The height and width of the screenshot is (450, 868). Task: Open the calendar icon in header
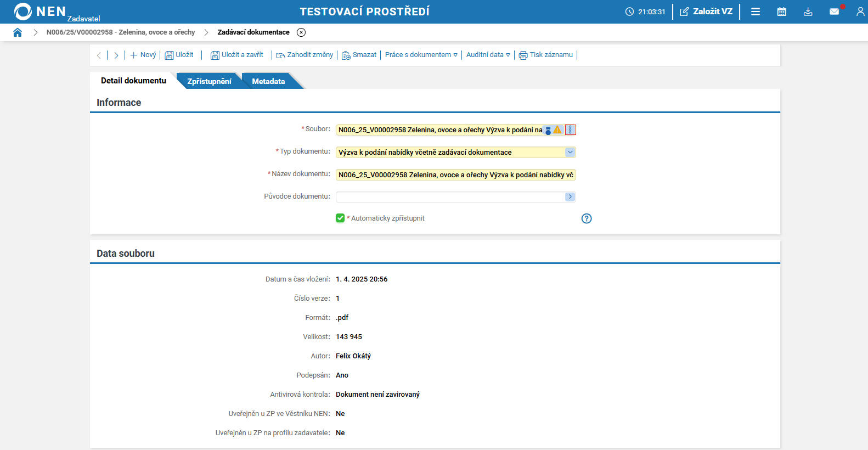[782, 12]
